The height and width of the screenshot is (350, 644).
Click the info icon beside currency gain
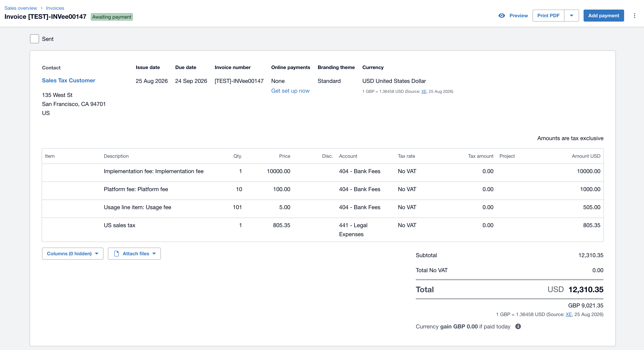pyautogui.click(x=518, y=326)
